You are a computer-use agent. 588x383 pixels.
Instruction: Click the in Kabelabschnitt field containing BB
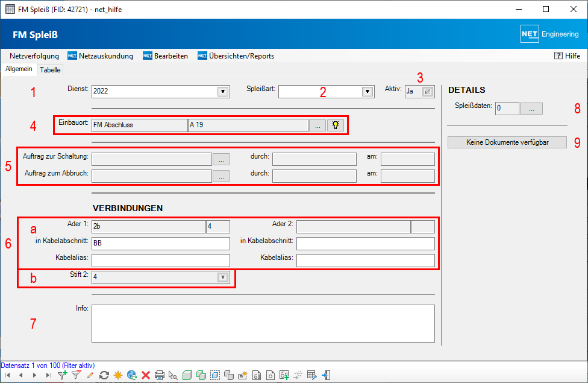(161, 243)
